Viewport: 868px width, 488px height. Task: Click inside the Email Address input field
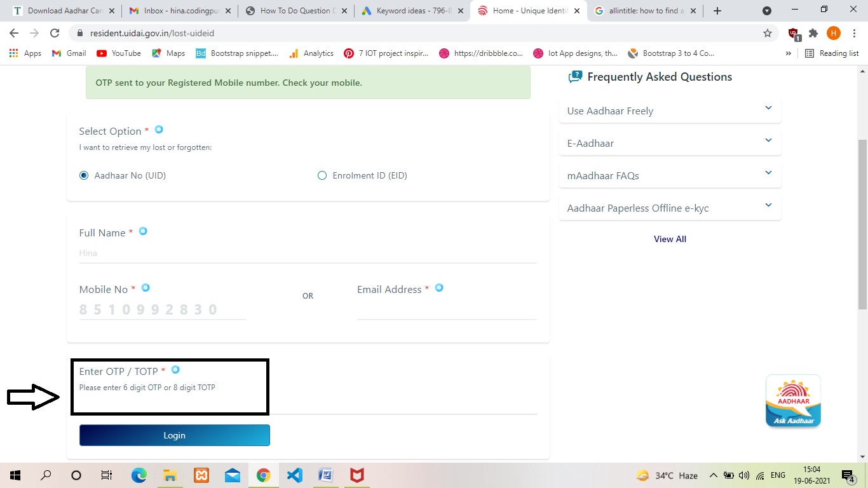pos(445,311)
